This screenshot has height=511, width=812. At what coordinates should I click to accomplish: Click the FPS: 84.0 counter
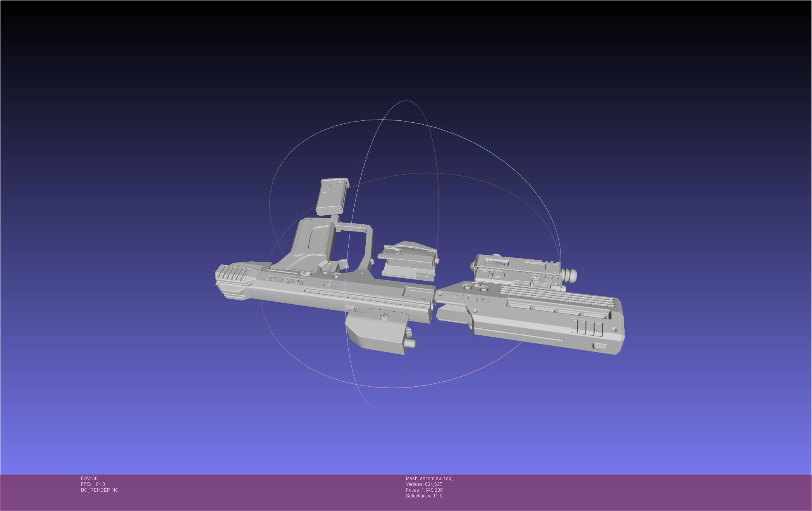[92, 484]
